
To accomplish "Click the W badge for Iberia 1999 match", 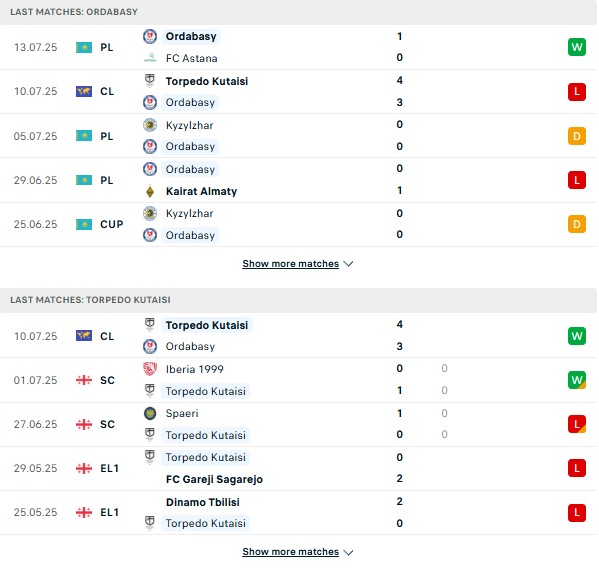I will [x=576, y=380].
